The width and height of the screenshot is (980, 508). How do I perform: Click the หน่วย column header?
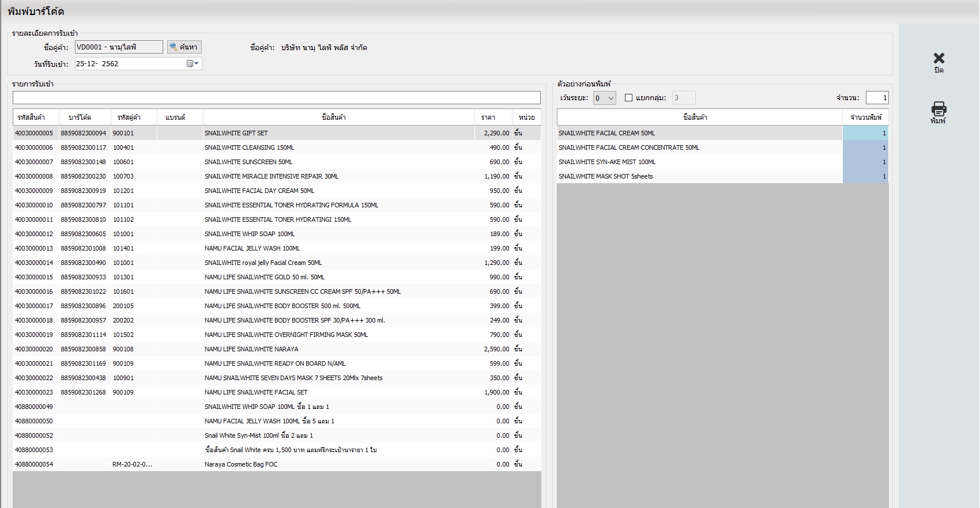(x=526, y=117)
